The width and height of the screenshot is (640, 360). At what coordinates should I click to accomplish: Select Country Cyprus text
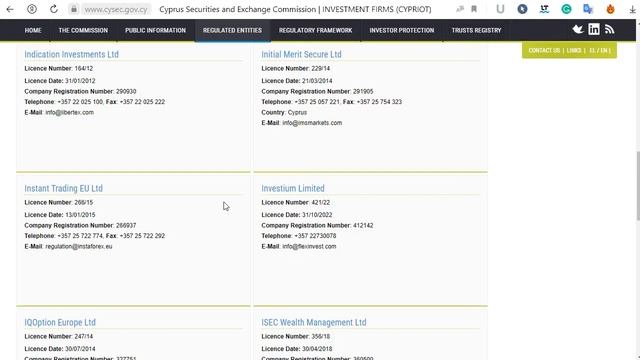284,112
